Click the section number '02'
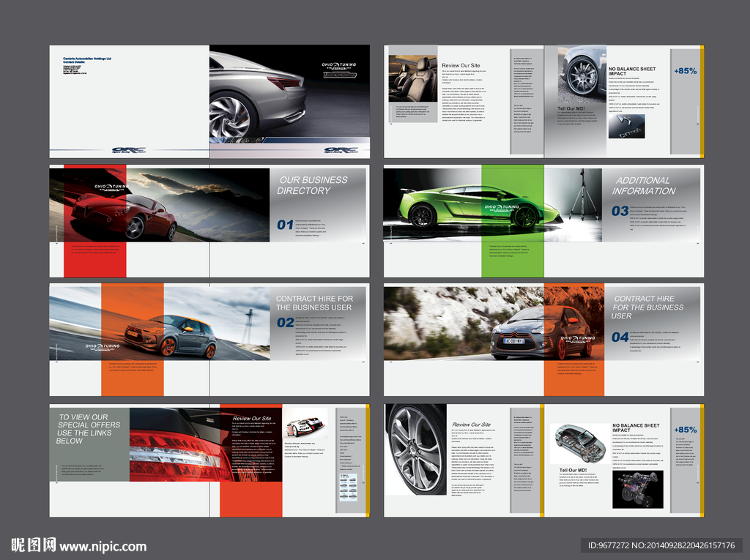This screenshot has width=750, height=560. [285, 322]
